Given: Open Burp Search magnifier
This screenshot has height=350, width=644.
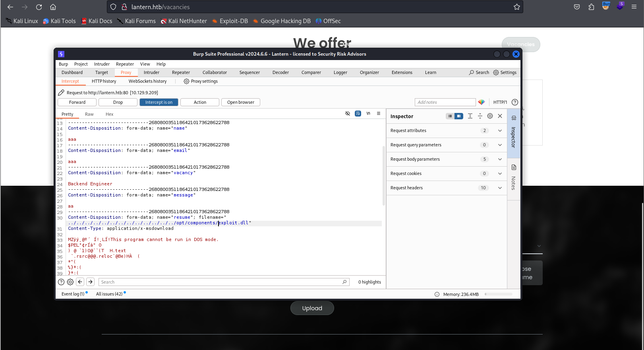Looking at the screenshot, I should pos(479,72).
